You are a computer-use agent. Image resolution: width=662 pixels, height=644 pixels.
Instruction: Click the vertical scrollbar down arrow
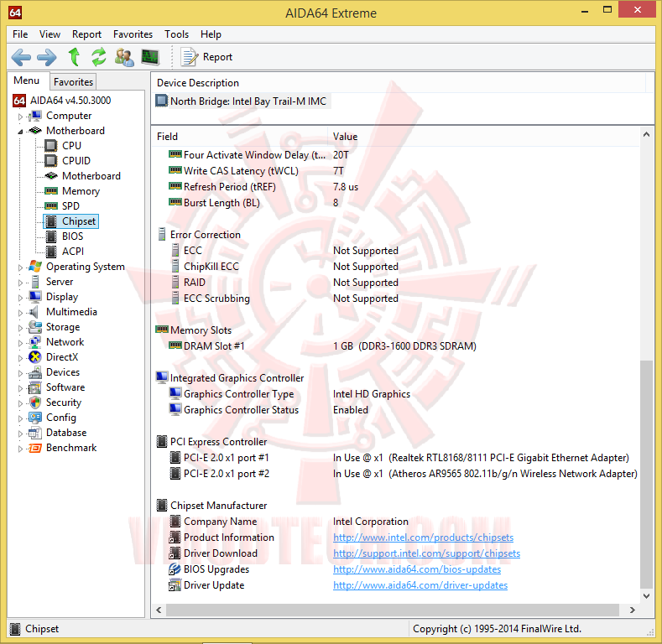(x=646, y=596)
